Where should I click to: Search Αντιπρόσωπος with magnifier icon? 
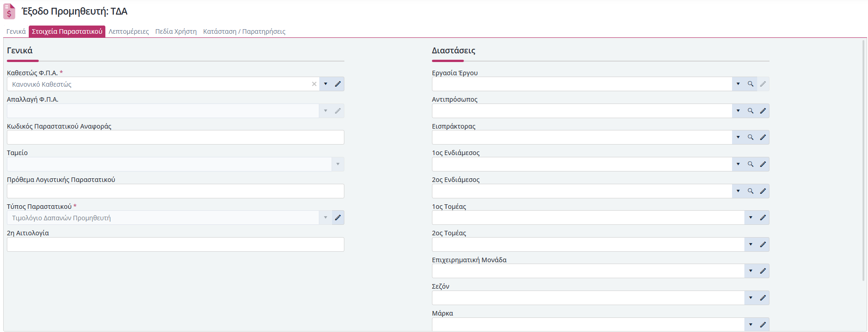pyautogui.click(x=751, y=111)
